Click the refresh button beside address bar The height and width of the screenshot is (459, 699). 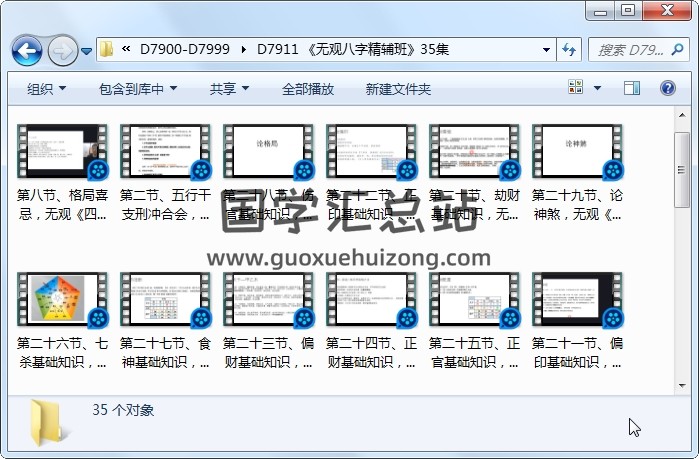pos(569,49)
